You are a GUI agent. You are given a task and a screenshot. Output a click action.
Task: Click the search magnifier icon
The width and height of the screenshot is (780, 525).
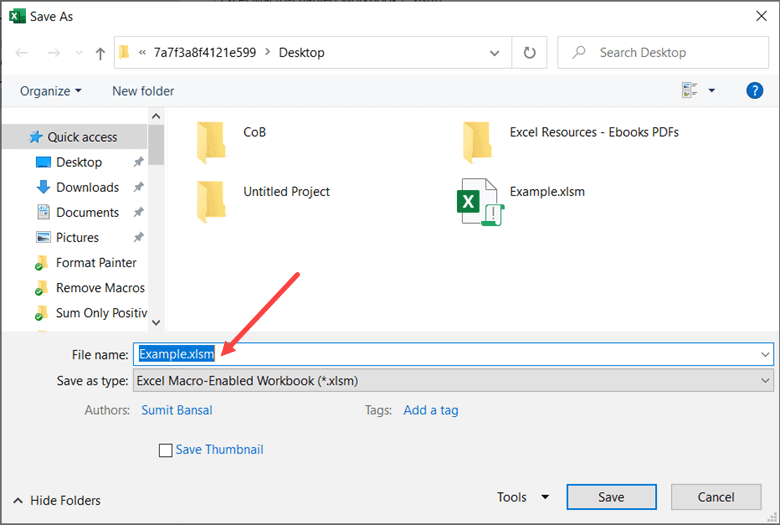click(x=579, y=52)
